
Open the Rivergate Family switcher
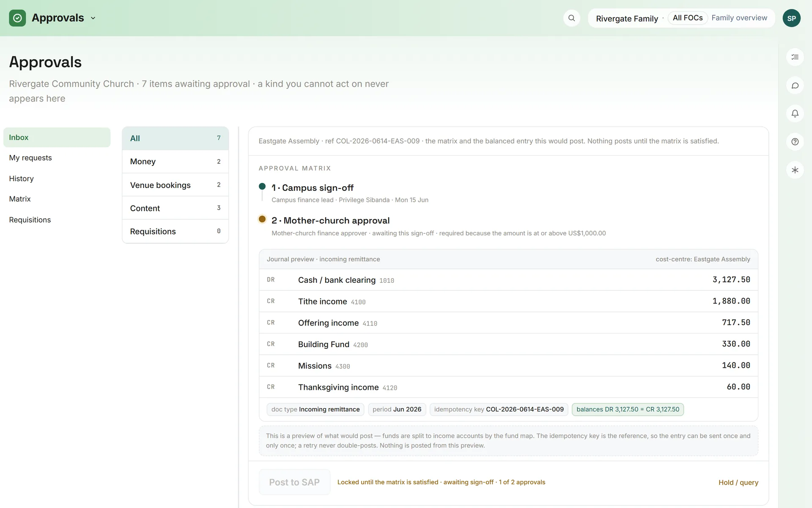(627, 19)
